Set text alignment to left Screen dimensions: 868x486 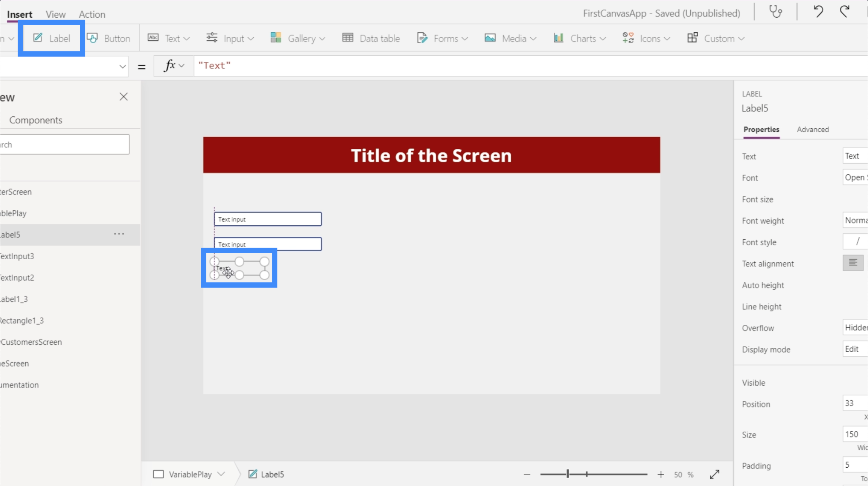(x=853, y=263)
